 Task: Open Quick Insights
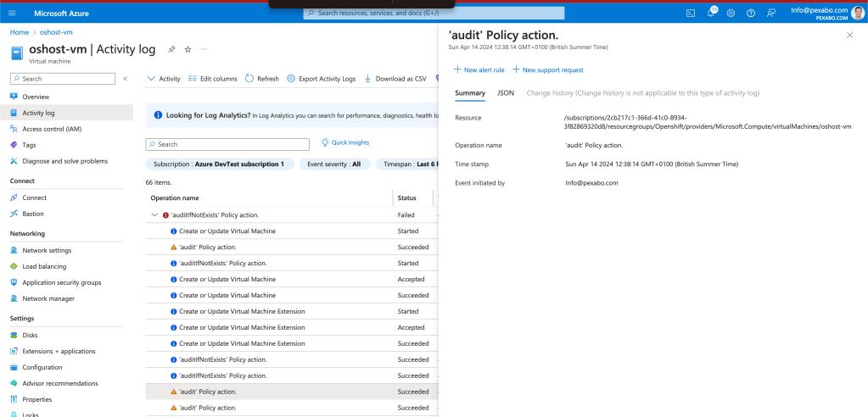[x=344, y=142]
